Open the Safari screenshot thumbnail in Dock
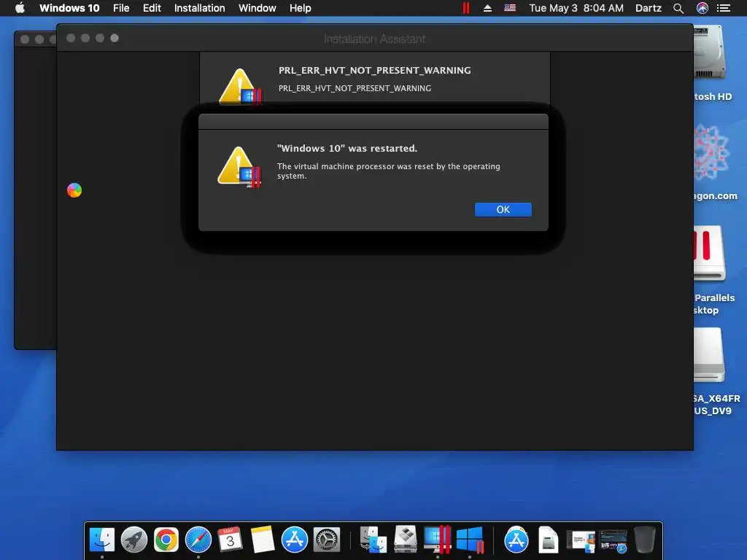The image size is (747, 560). 613,540
